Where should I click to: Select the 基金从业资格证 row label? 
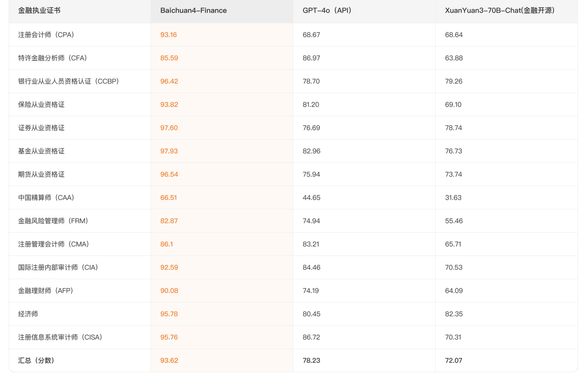41,151
